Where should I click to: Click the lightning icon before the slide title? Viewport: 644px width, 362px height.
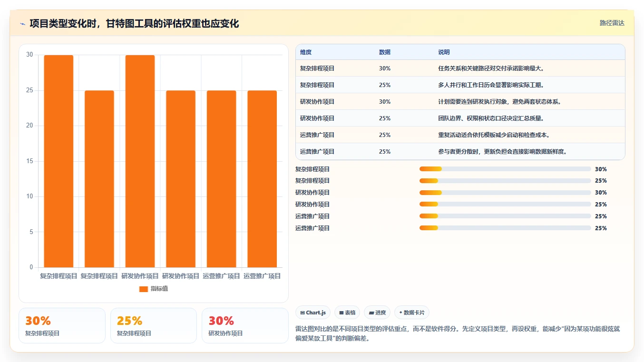(x=22, y=24)
